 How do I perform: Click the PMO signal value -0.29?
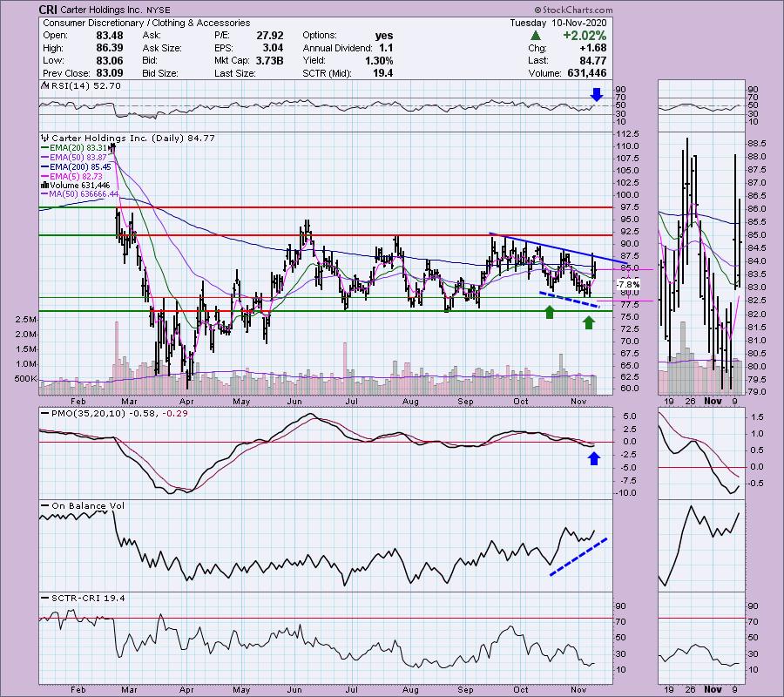(x=175, y=414)
